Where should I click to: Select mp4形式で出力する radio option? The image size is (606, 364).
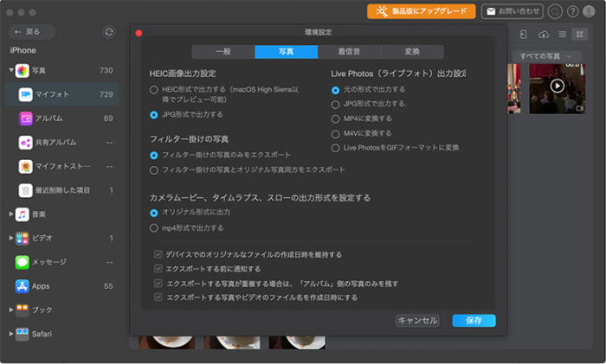154,228
